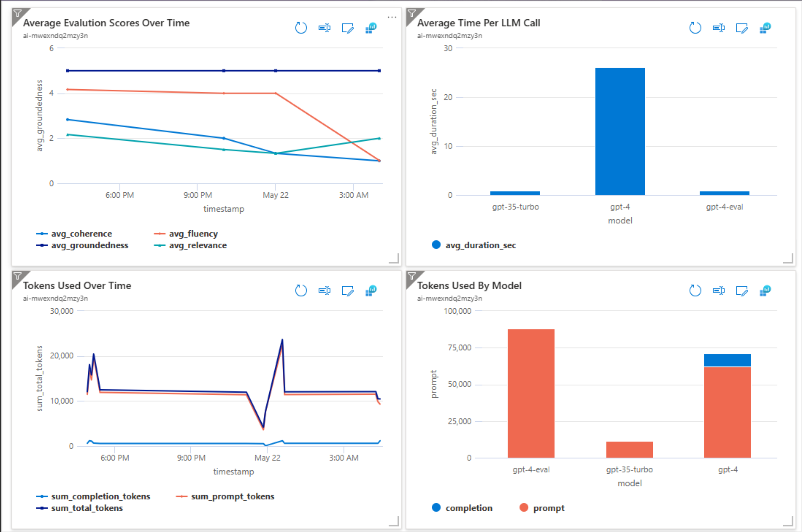The height and width of the screenshot is (532, 802).
Task: Click the 20,000 peak of sum_total_tokens line
Action: click(94, 354)
